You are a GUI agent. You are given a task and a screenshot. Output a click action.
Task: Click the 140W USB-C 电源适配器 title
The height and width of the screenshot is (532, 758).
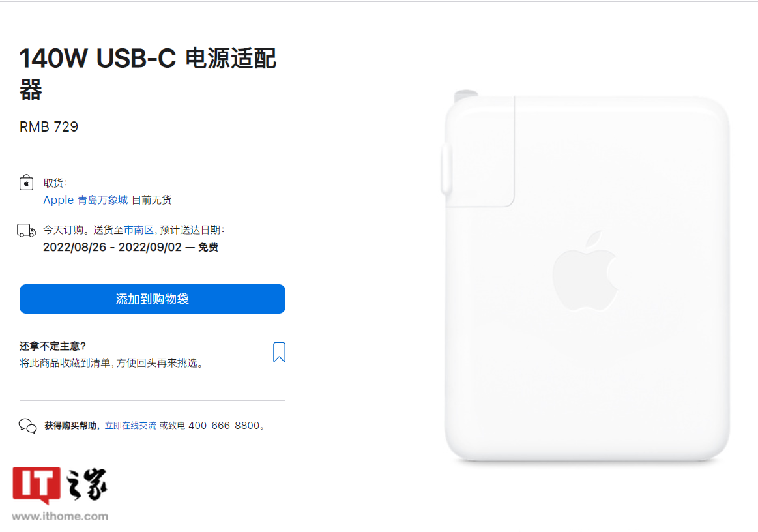147,74
